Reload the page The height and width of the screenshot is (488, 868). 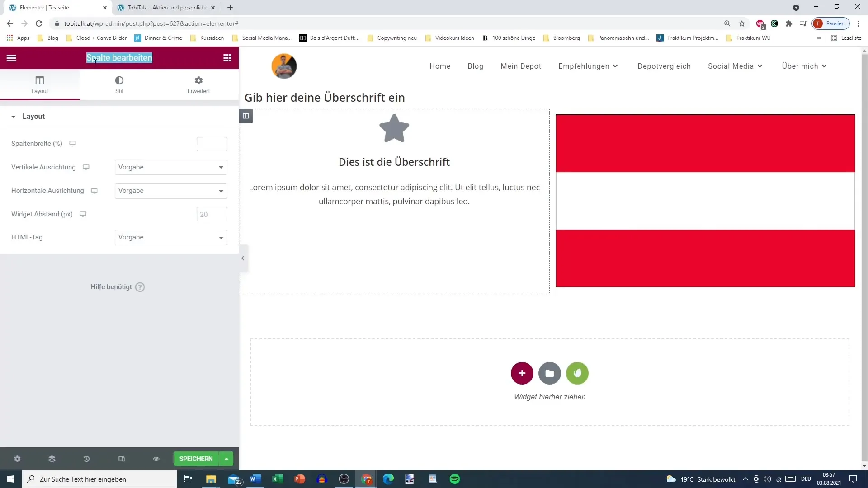tap(39, 23)
